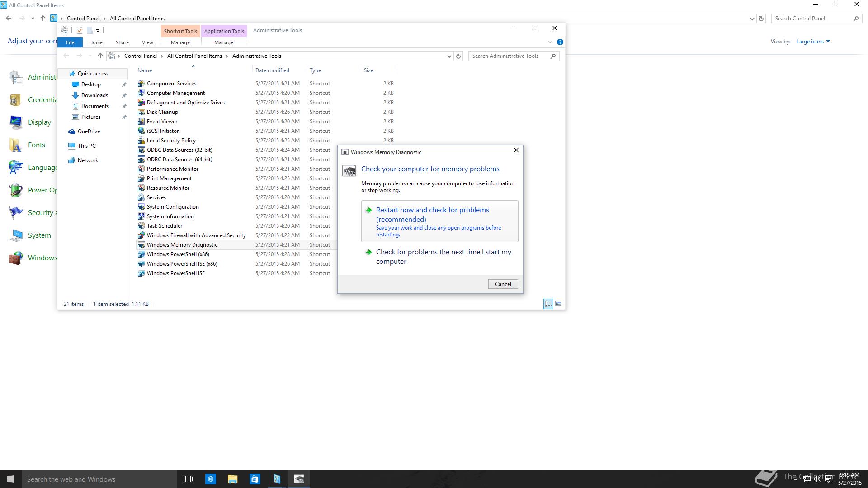This screenshot has width=868, height=488.
Task: Select the Event Viewer icon
Action: [x=141, y=122]
